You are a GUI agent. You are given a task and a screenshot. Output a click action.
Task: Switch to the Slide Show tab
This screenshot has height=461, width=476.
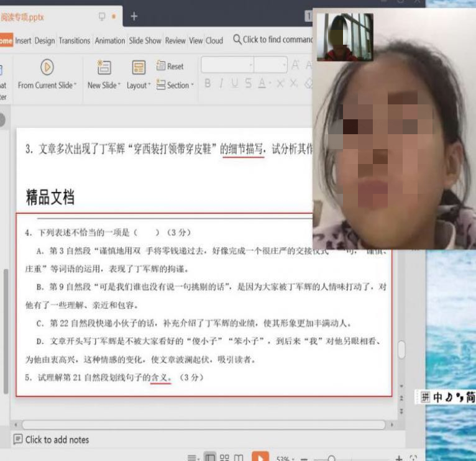[145, 40]
